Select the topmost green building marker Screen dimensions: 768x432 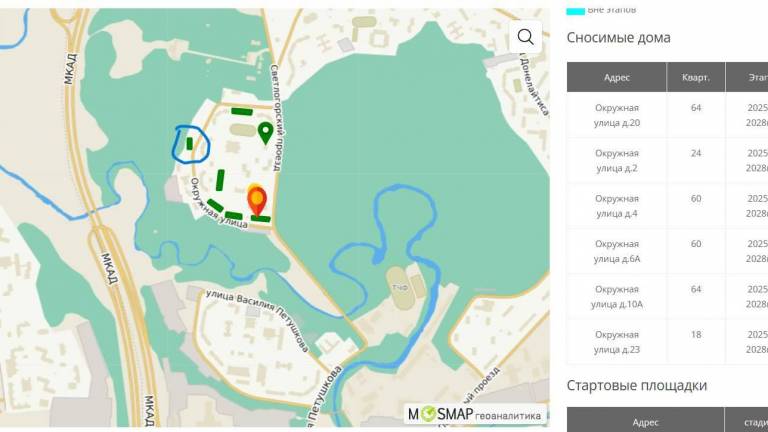[242, 111]
